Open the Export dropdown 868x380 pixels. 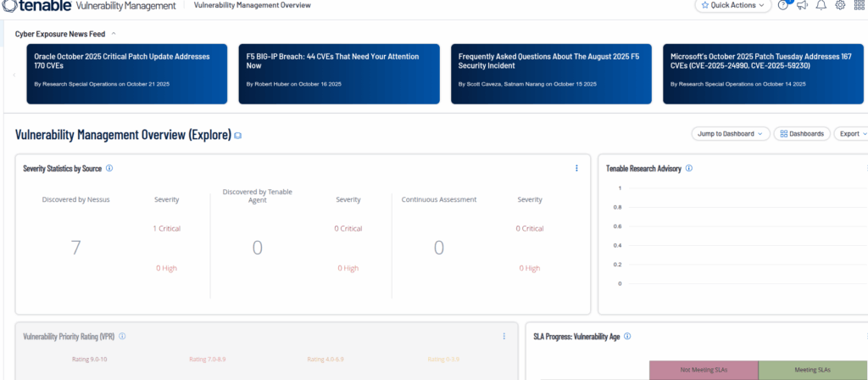[x=850, y=133]
